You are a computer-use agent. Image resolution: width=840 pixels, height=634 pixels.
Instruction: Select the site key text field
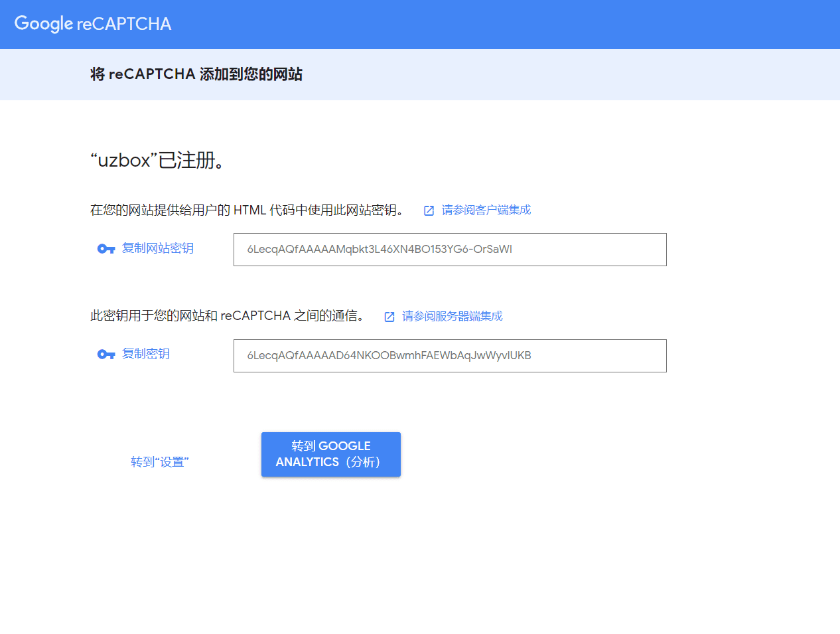pyautogui.click(x=450, y=250)
